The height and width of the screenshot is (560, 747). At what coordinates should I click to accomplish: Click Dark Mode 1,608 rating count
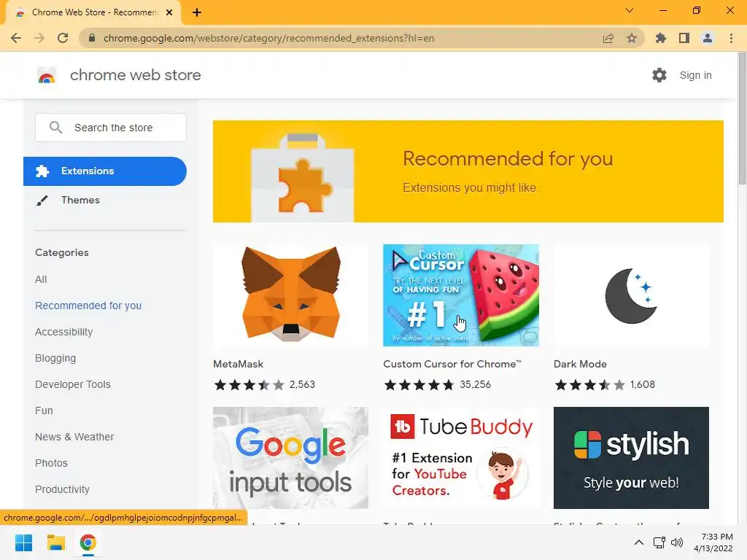tap(643, 384)
